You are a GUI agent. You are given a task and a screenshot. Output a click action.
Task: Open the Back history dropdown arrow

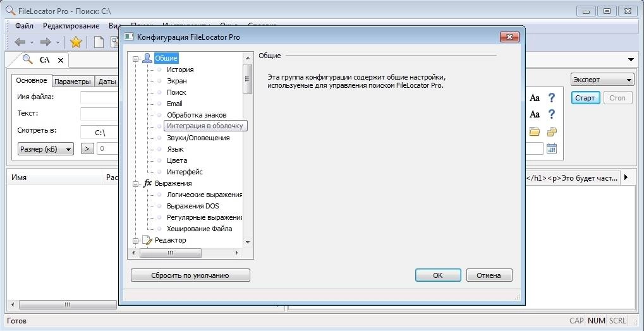[x=32, y=42]
